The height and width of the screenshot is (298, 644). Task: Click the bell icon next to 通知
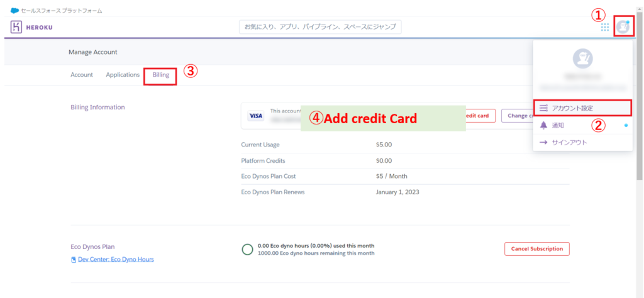(x=544, y=126)
